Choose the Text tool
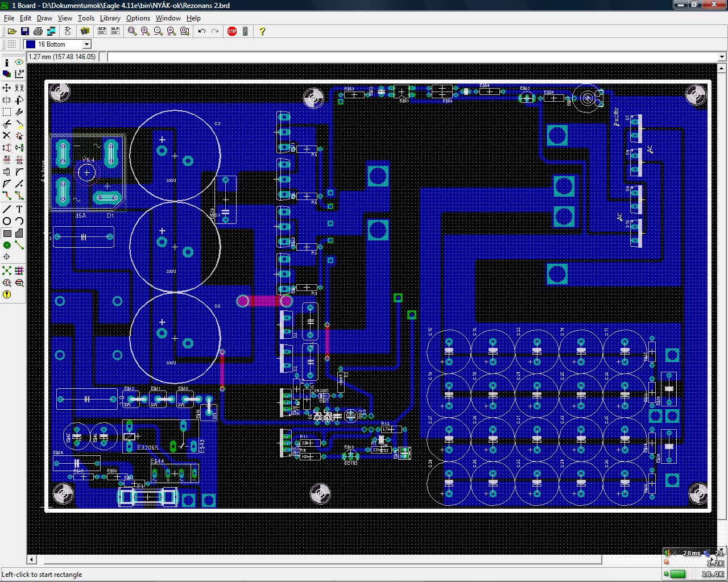Viewport: 728px width, 582px height. (19, 209)
